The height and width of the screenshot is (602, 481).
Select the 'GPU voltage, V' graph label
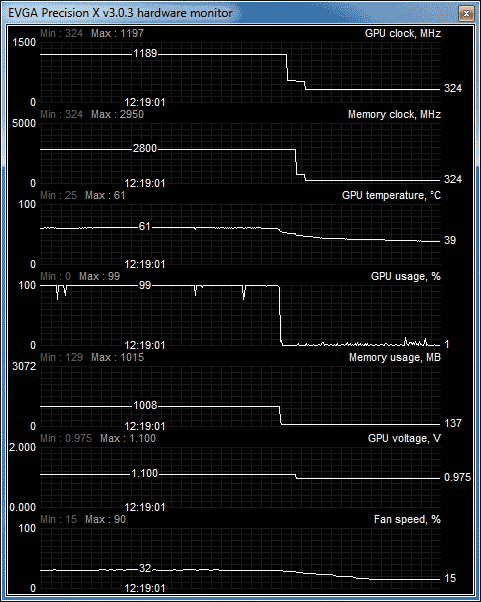point(404,438)
